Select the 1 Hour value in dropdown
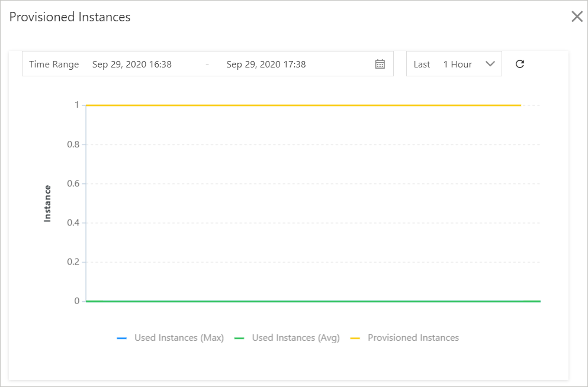588x387 pixels. [x=457, y=64]
